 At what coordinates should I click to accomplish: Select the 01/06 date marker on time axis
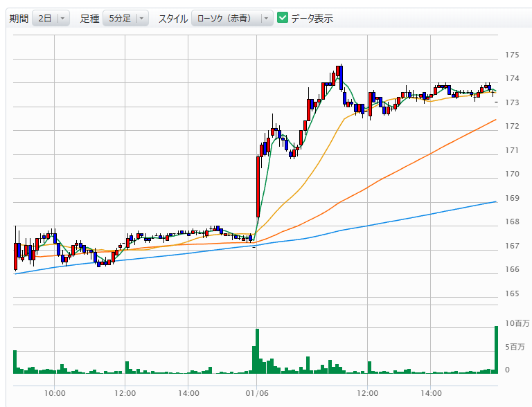(x=257, y=393)
